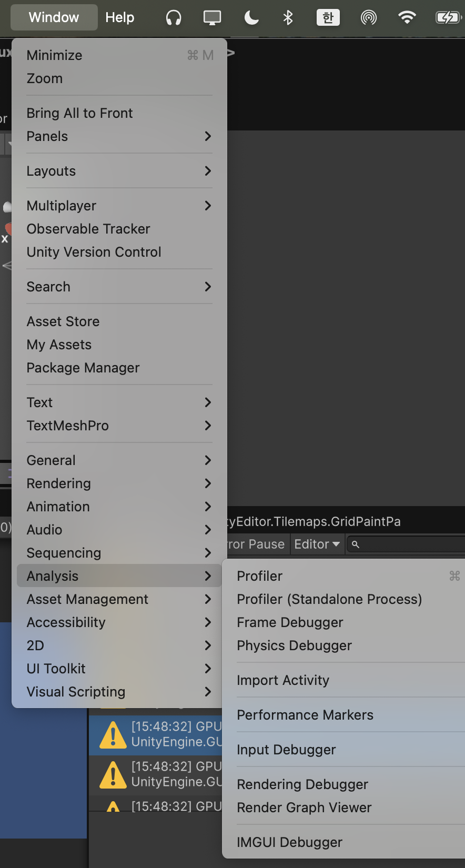
Task: Toggle the Focus moon icon in the menu bar
Action: pyautogui.click(x=251, y=18)
